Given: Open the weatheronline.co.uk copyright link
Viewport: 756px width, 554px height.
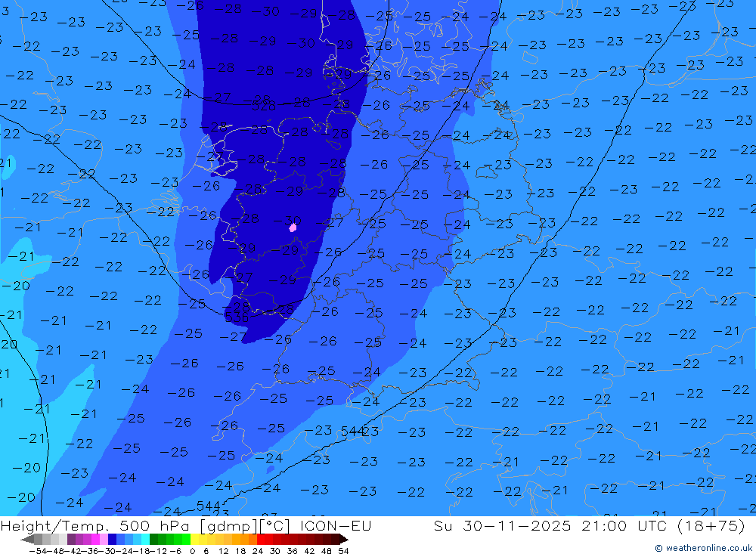Looking at the screenshot, I should (x=703, y=548).
